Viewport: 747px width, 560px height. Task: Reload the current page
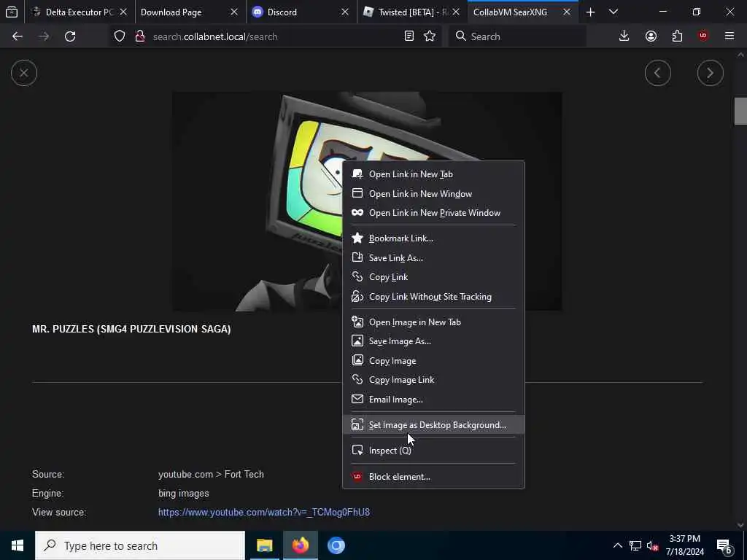[70, 36]
